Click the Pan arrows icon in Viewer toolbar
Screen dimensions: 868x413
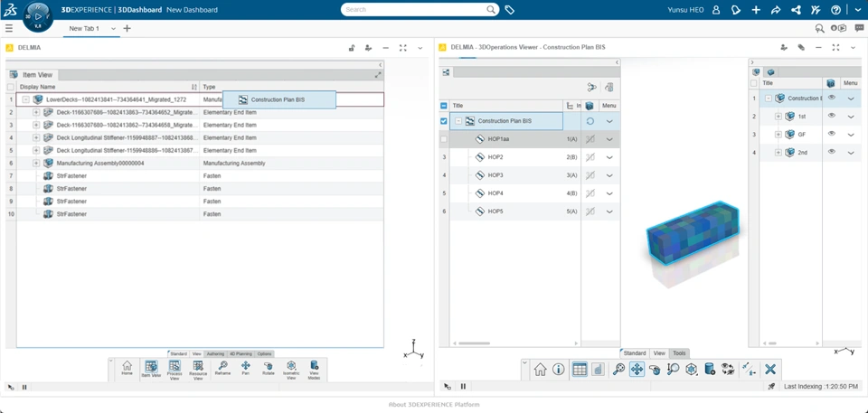click(637, 370)
